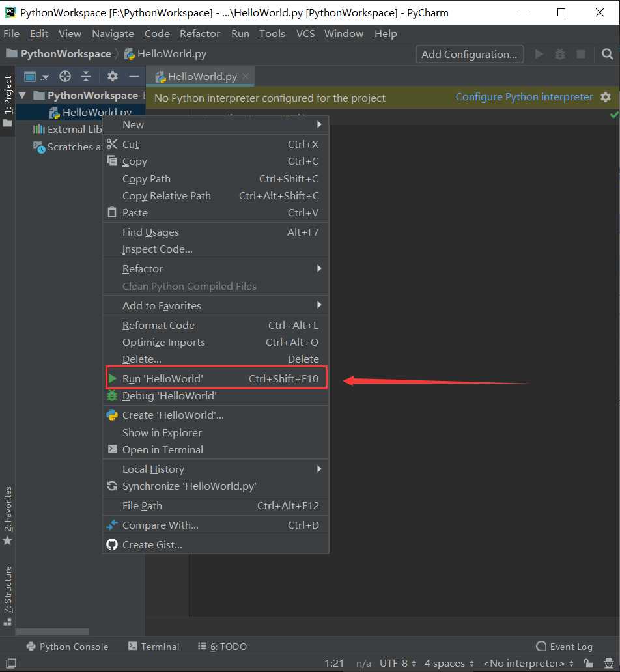Toggle the 2: Favorites side tool window
This screenshot has height=672, width=620.
pyautogui.click(x=8, y=516)
